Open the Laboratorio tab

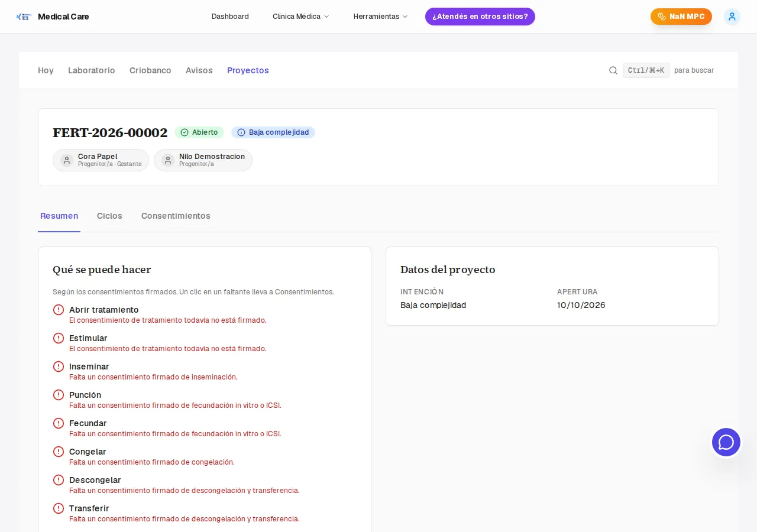pos(92,70)
